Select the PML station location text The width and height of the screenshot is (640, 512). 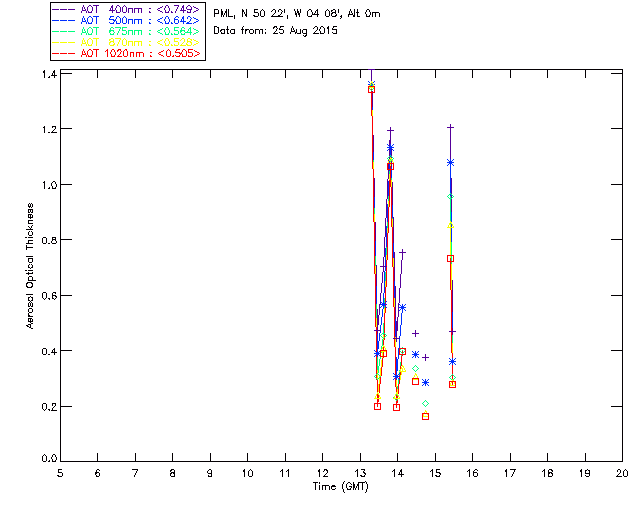pos(297,13)
